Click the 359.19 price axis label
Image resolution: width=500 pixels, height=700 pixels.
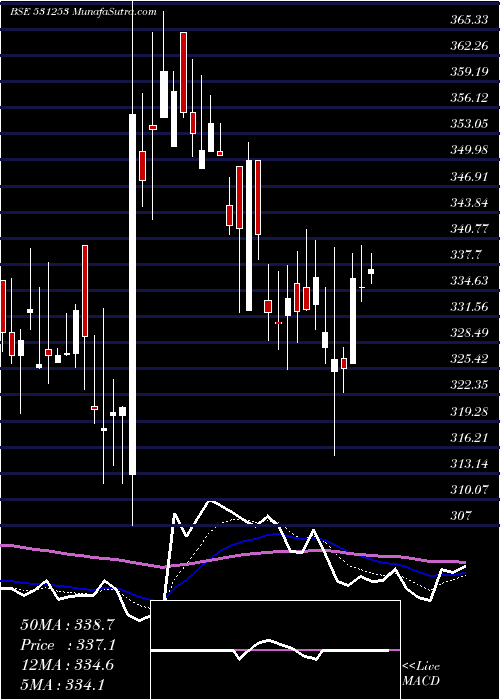[470, 71]
